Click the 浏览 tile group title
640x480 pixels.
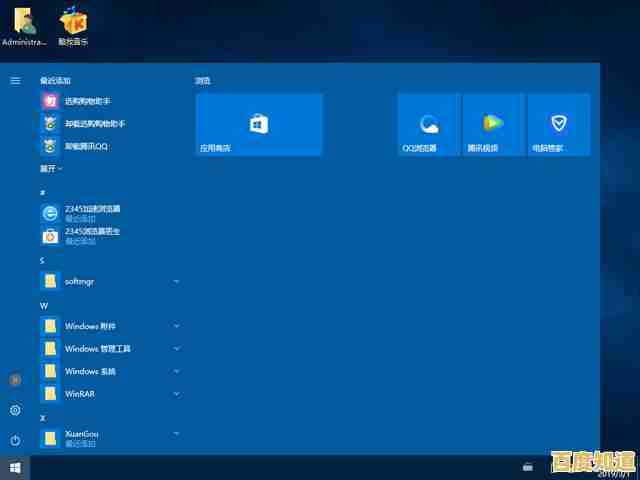click(x=202, y=81)
